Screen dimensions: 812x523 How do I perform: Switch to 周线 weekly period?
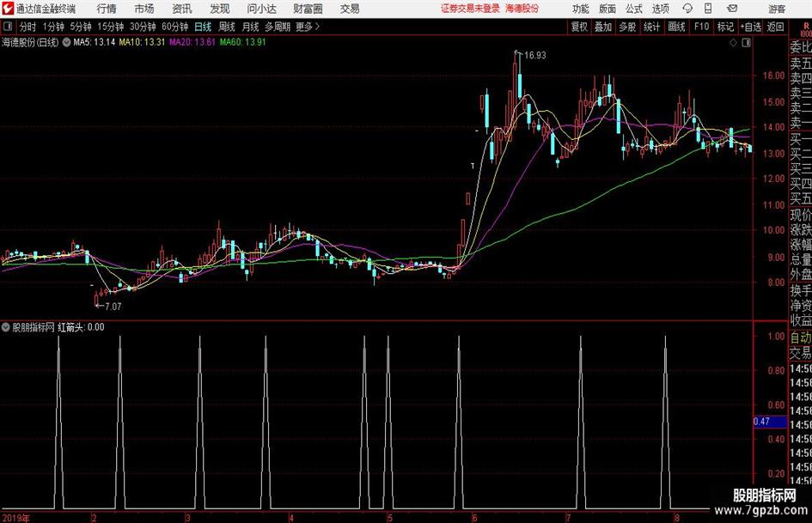[227, 27]
